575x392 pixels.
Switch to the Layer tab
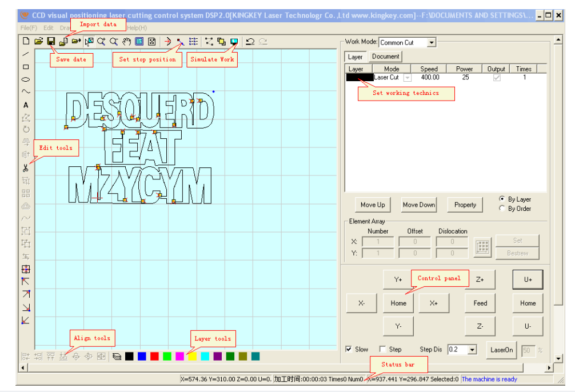click(x=355, y=57)
